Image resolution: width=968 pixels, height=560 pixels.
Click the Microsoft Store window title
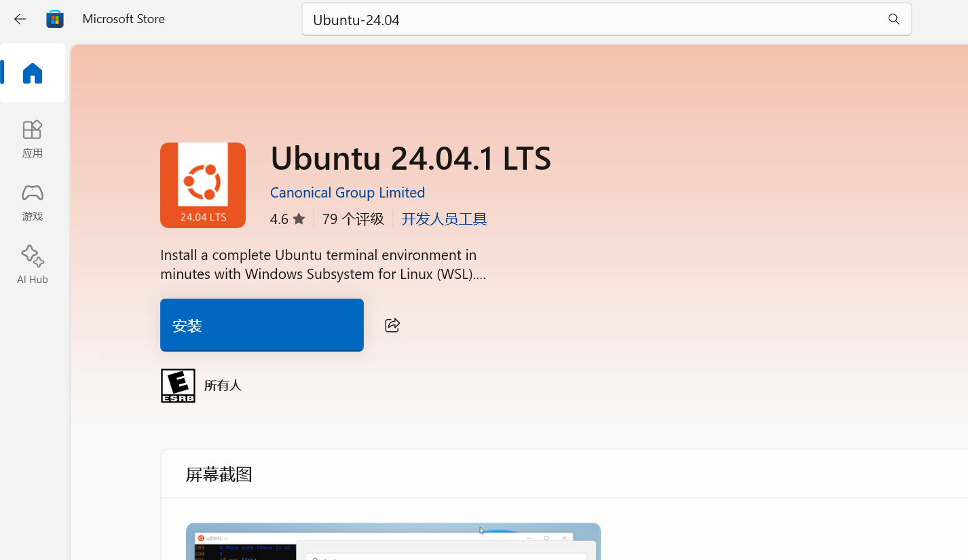coord(124,19)
